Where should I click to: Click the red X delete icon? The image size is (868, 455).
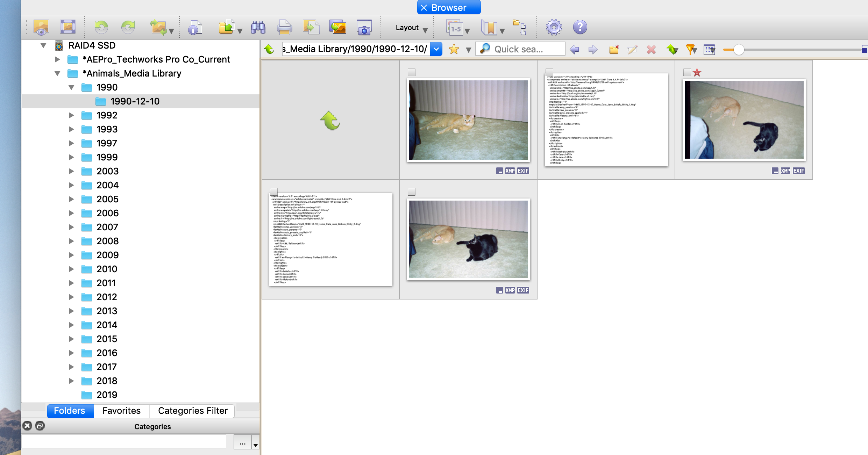651,50
